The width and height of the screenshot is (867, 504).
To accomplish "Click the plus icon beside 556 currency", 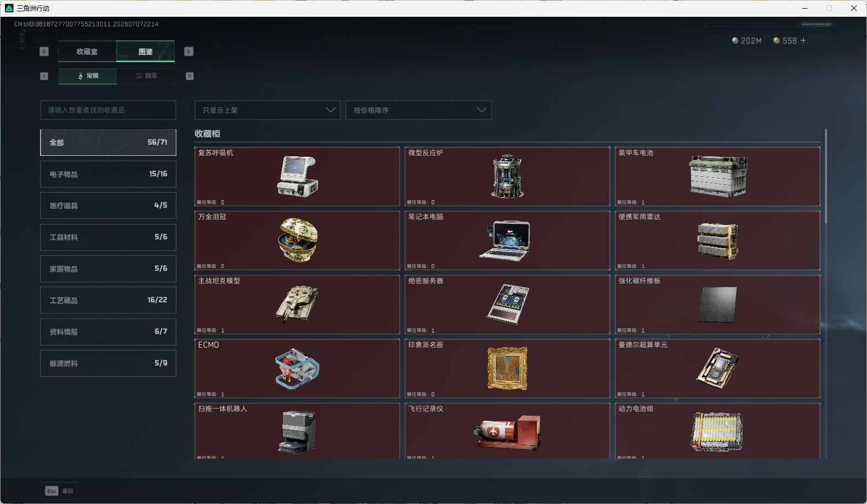I will [803, 41].
